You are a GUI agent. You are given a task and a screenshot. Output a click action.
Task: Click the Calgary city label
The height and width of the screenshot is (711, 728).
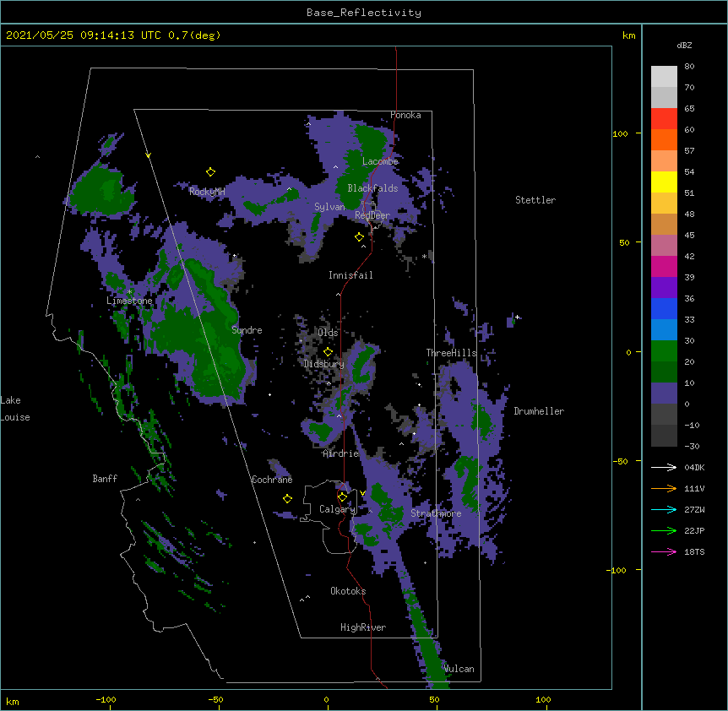coord(337,509)
